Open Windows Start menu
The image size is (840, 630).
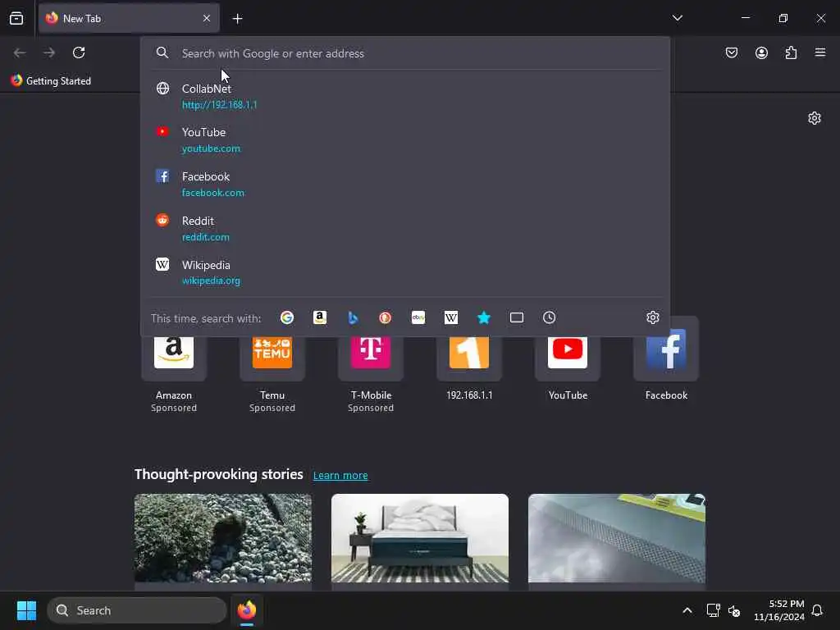pyautogui.click(x=26, y=610)
